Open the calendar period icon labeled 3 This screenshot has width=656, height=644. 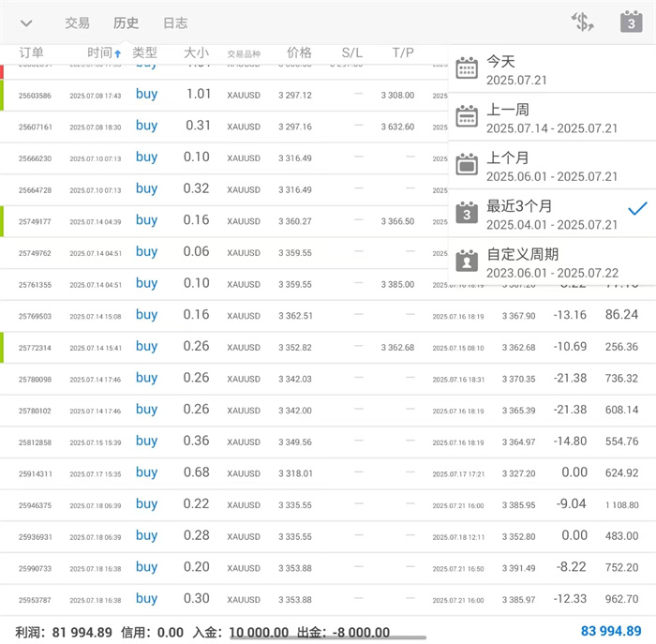click(632, 22)
